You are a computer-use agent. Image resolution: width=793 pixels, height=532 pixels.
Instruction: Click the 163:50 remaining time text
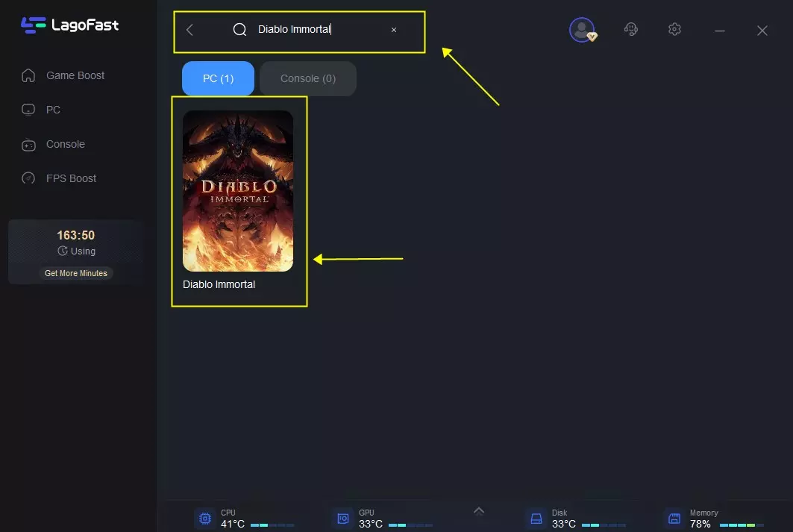[76, 235]
